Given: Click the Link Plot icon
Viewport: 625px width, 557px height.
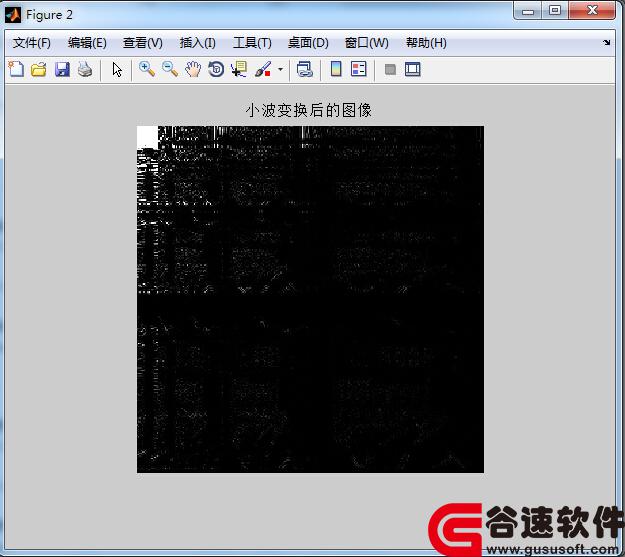Looking at the screenshot, I should [305, 70].
